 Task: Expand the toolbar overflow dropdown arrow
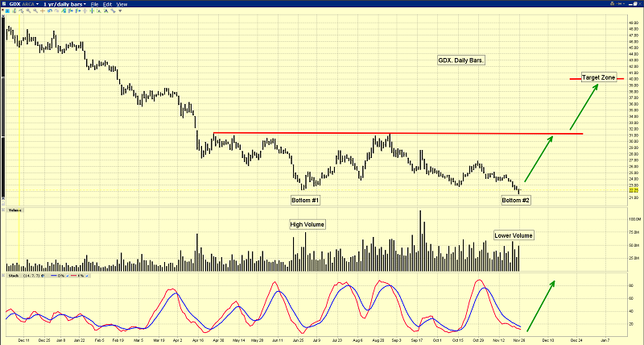click(x=120, y=10)
